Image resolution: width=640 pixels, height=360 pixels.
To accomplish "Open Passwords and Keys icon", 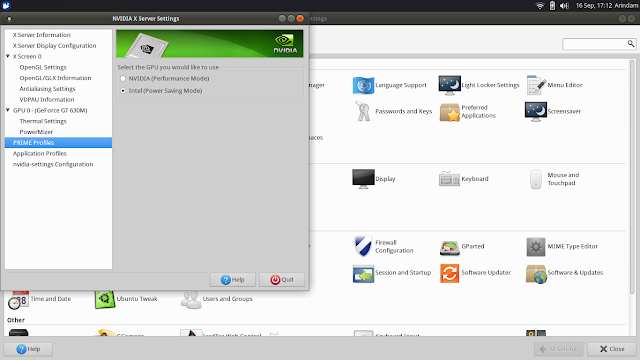I will click(x=363, y=111).
